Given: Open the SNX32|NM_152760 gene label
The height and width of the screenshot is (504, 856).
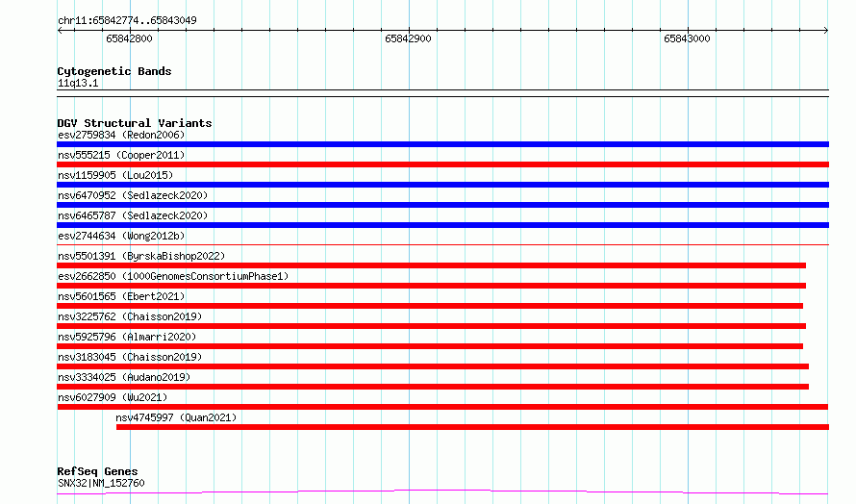Looking at the screenshot, I should pyautogui.click(x=101, y=483).
